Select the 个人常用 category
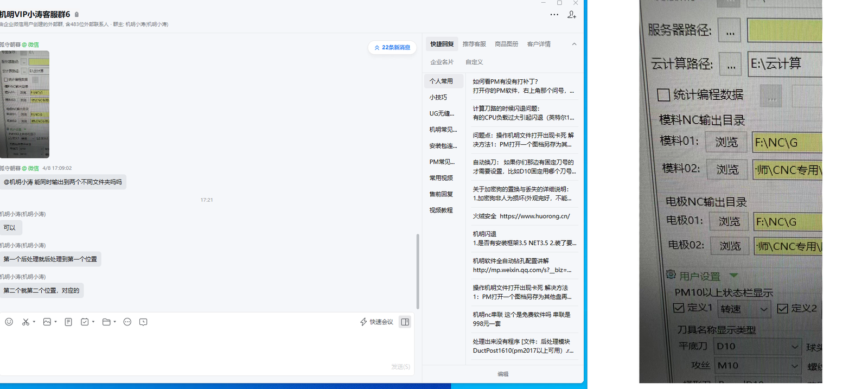This screenshot has width=868, height=389. 444,81
